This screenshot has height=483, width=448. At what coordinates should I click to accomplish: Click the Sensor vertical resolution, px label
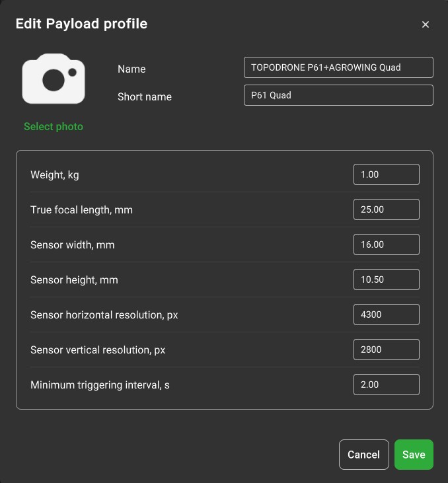98,350
